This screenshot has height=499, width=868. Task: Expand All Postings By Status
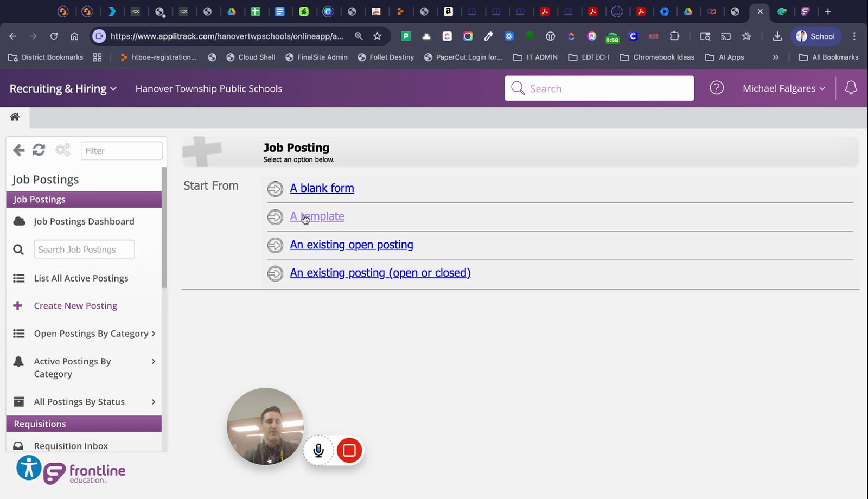[84, 402]
